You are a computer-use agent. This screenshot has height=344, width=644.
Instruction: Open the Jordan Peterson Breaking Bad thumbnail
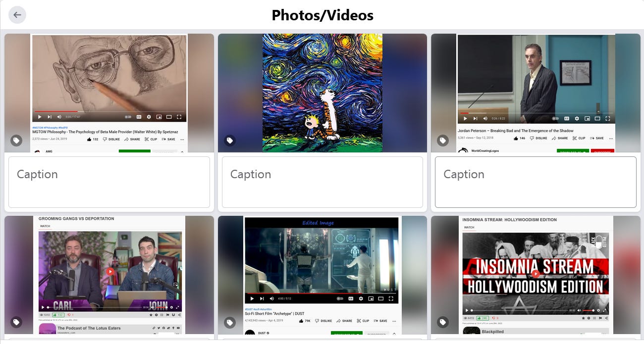point(536,93)
